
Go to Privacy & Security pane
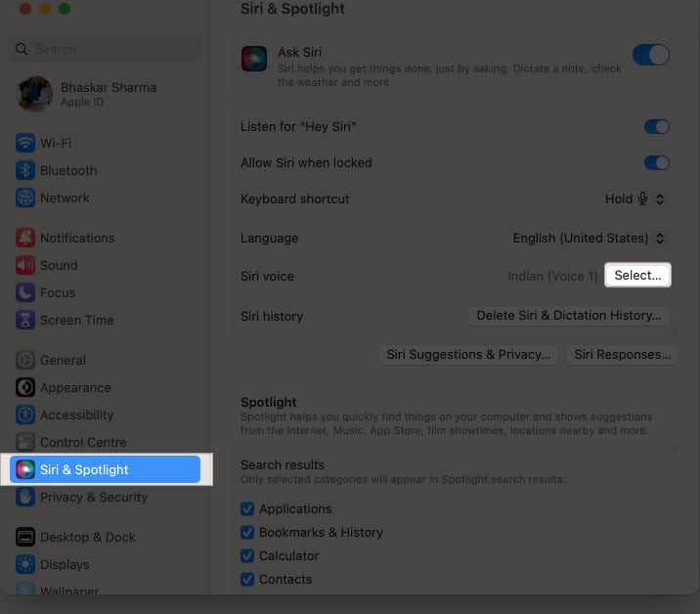[105, 497]
